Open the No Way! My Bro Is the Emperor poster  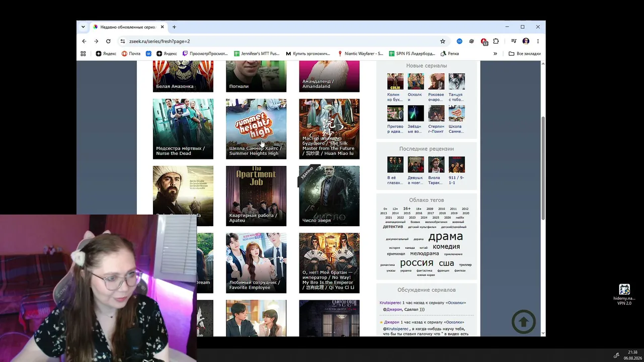[x=329, y=263]
